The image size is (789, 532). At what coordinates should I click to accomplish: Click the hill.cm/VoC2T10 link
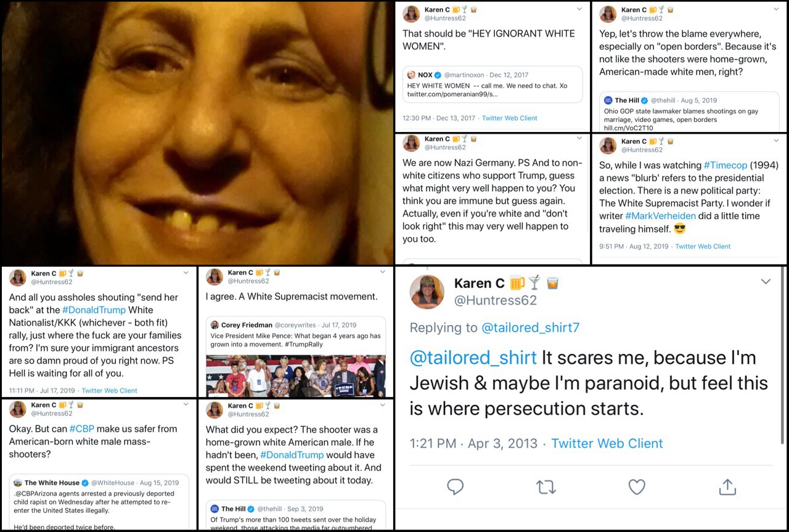629,128
